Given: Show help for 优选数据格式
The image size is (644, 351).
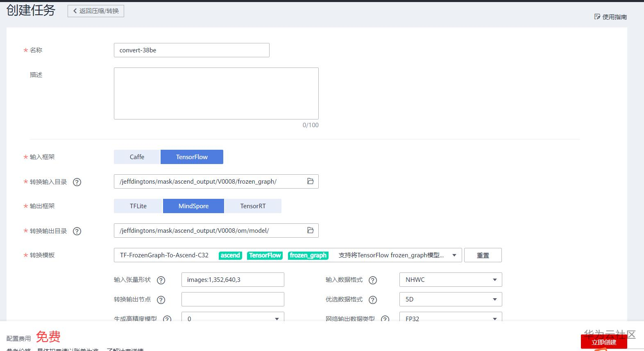Looking at the screenshot, I should tap(373, 300).
